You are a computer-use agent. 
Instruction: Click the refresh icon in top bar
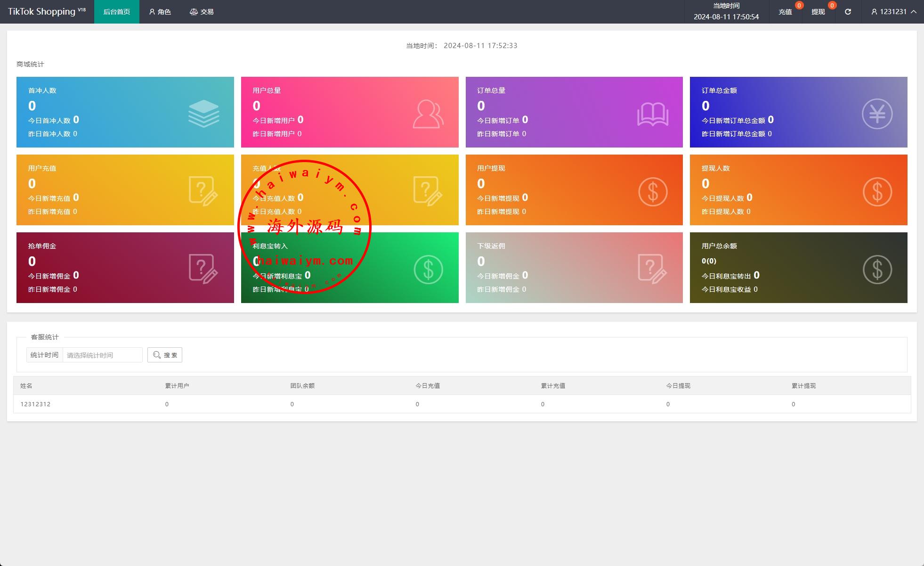coord(848,12)
